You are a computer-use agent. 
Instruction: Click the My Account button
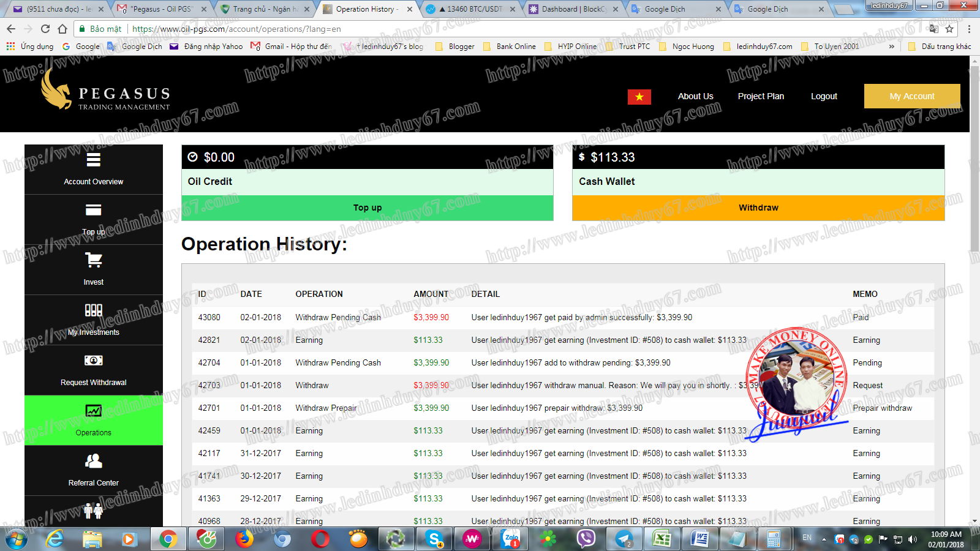coord(912,96)
